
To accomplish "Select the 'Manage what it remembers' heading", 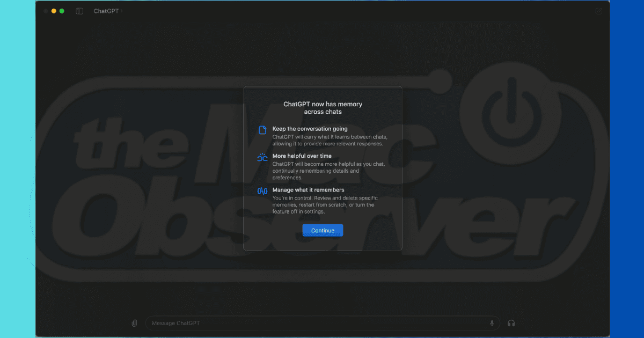I will [x=308, y=190].
